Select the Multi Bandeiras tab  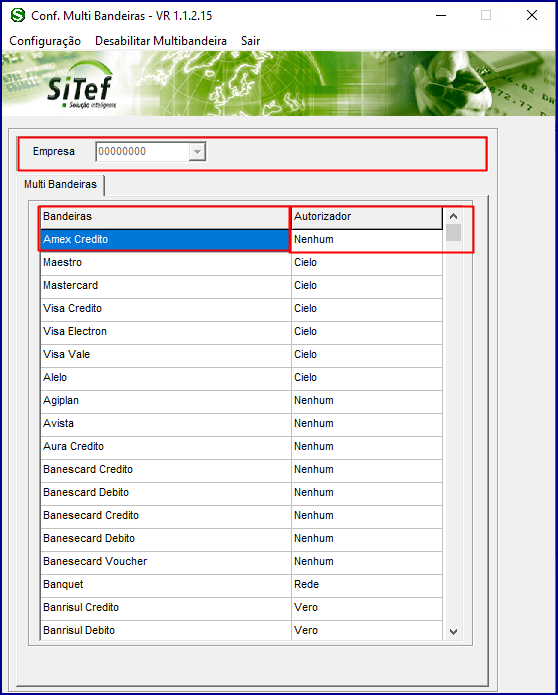(60, 184)
